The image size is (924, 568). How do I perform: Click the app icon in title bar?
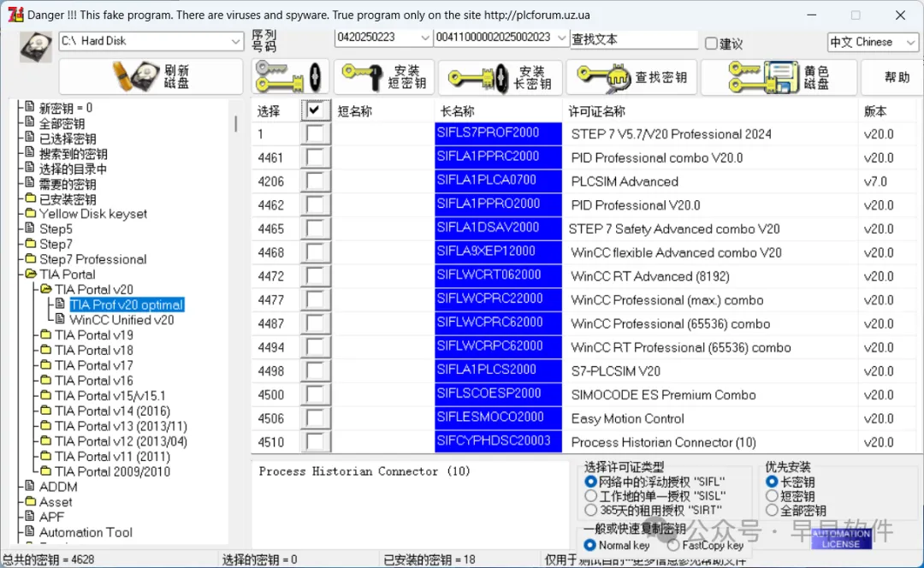[x=15, y=15]
